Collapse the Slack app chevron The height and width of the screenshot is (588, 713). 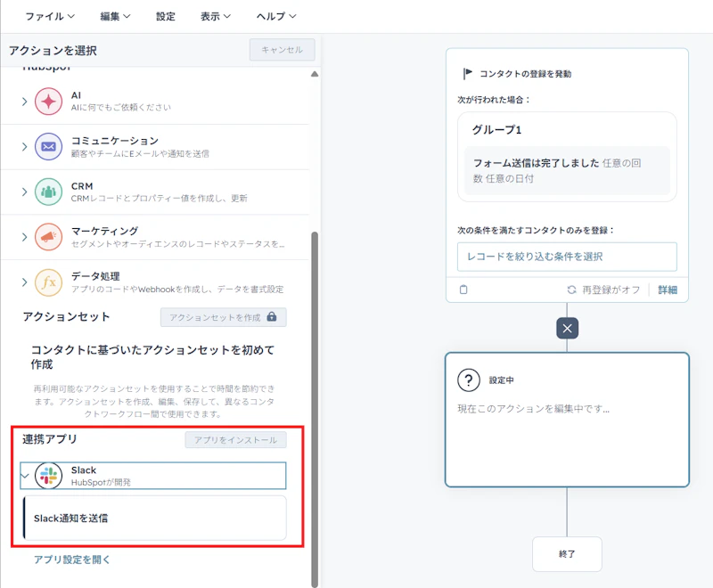click(x=25, y=476)
